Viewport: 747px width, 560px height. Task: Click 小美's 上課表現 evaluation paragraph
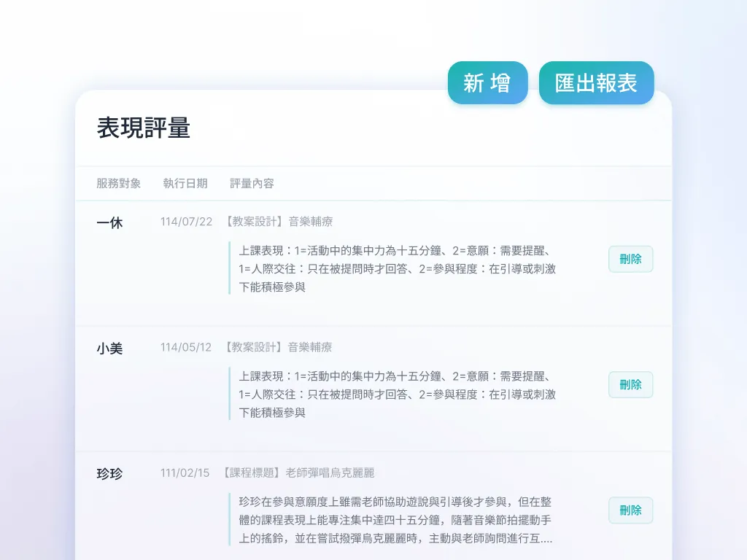pyautogui.click(x=398, y=394)
